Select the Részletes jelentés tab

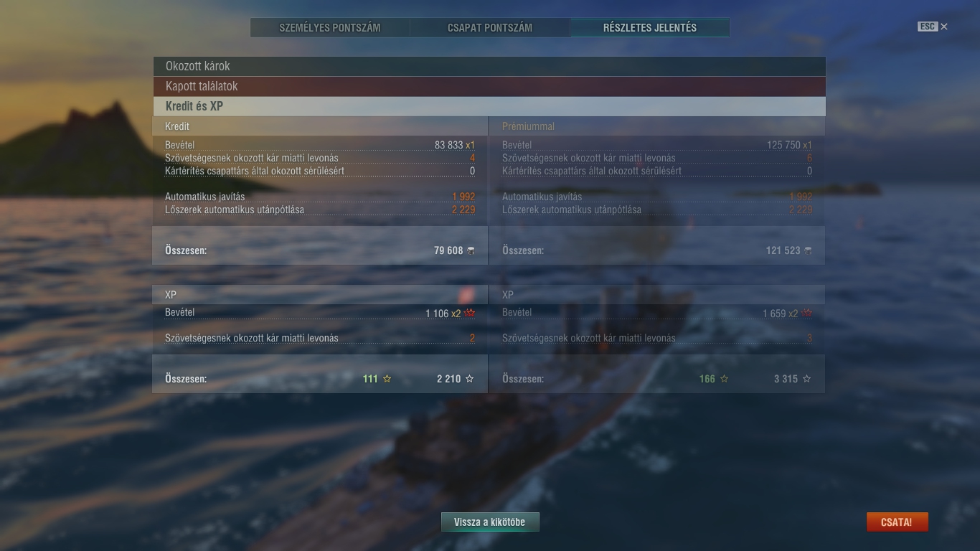[x=650, y=28]
